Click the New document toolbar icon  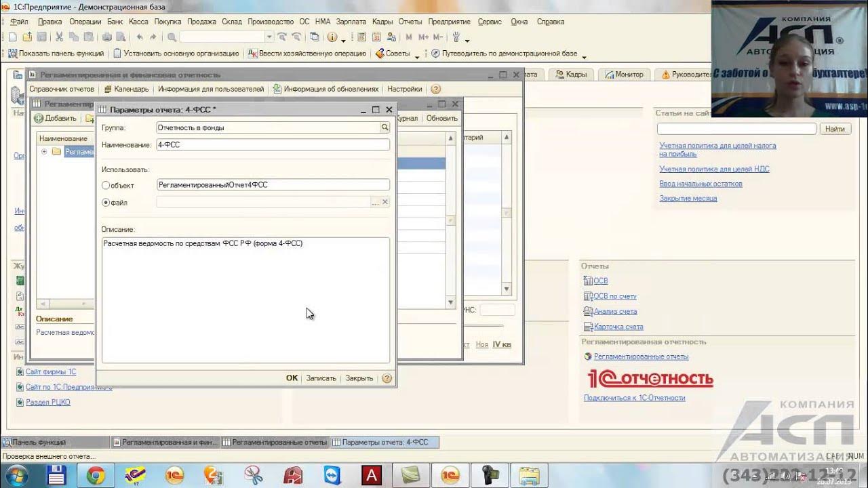pyautogui.click(x=12, y=37)
